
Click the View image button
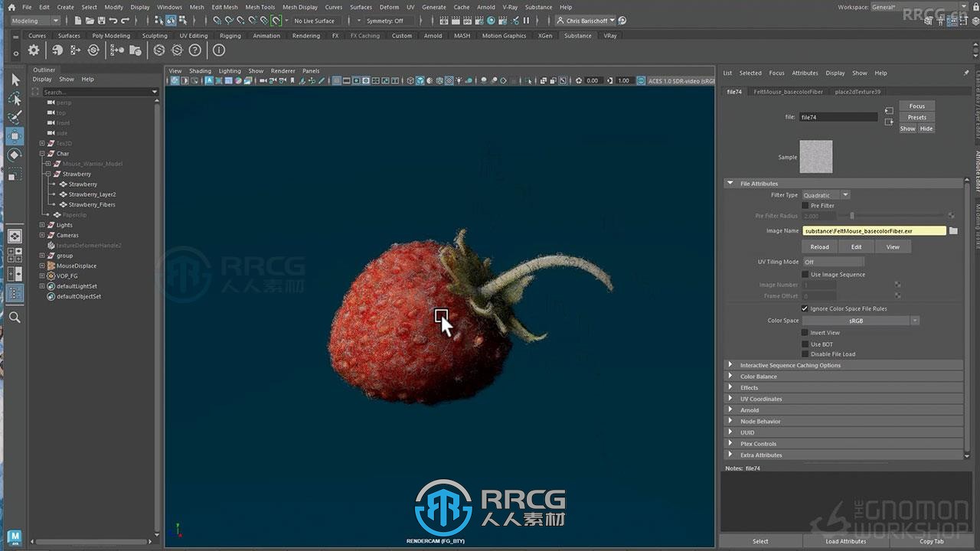click(893, 246)
